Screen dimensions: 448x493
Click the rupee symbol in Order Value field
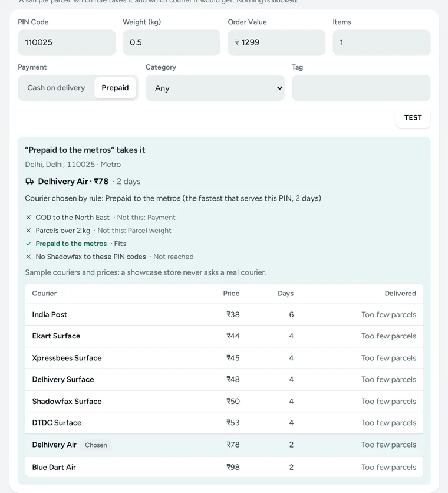tap(237, 42)
